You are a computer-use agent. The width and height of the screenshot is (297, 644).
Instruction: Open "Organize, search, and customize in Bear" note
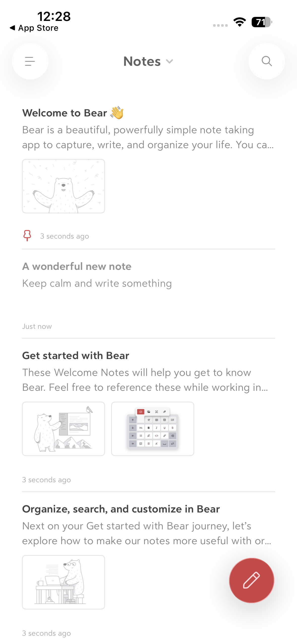pyautogui.click(x=121, y=509)
